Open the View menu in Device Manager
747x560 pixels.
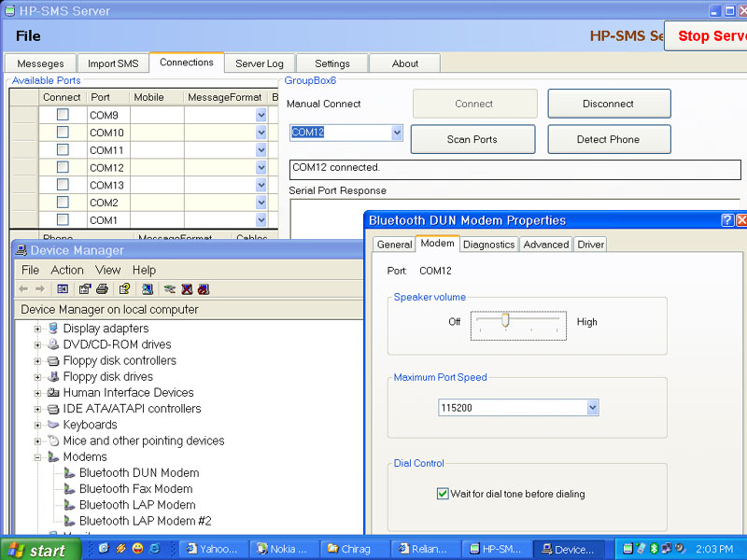click(x=107, y=270)
